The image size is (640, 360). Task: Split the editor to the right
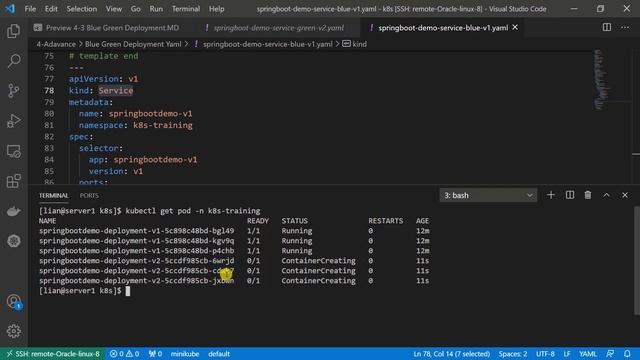tap(607, 27)
